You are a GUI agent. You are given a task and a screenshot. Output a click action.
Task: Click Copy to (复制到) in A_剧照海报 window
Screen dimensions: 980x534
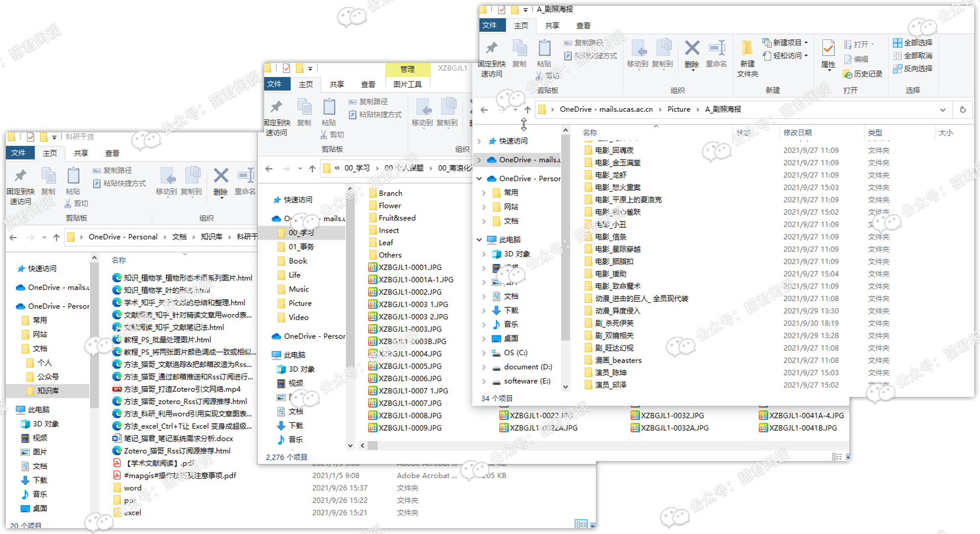[662, 54]
